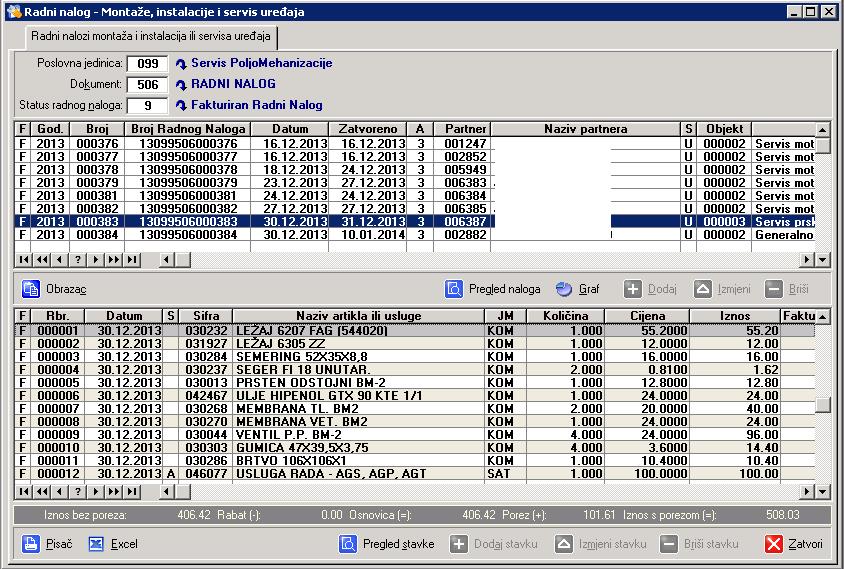844x569 pixels.
Task: Go to next record in orders grid
Action: [95, 260]
